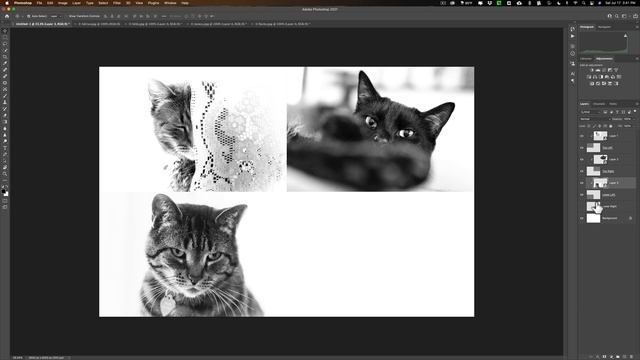Switch to the Channels tab
Image resolution: width=640 pixels, height=360 pixels.
click(599, 104)
